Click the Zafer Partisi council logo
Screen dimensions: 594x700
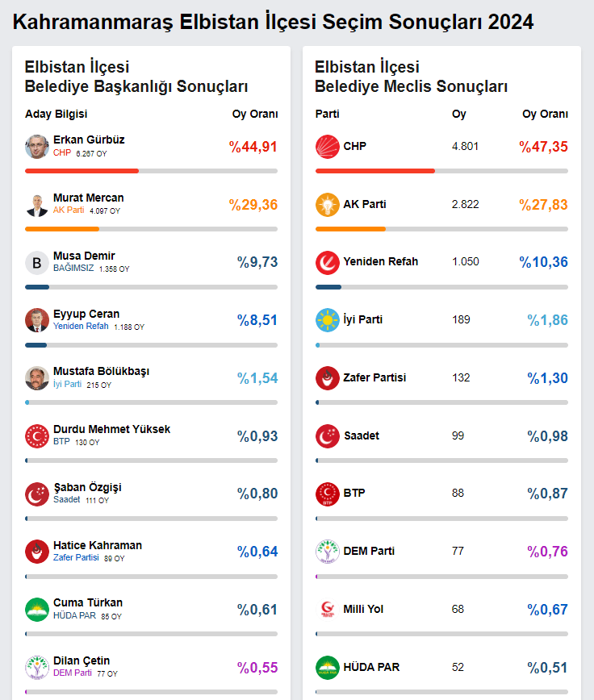tap(328, 378)
